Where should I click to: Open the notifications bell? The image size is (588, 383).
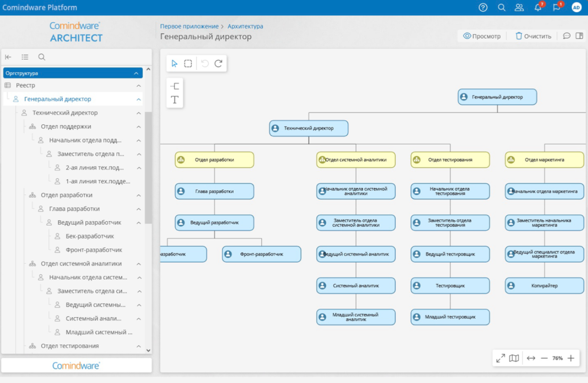[x=538, y=7]
